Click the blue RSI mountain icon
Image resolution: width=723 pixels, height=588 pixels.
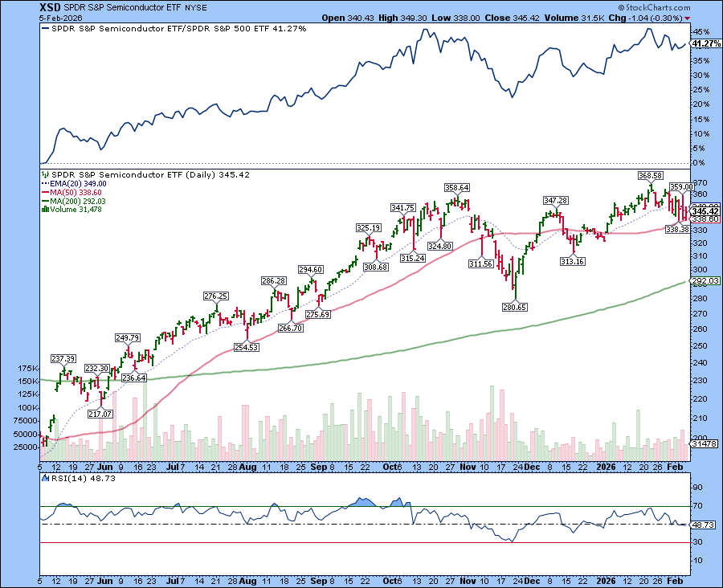click(44, 477)
